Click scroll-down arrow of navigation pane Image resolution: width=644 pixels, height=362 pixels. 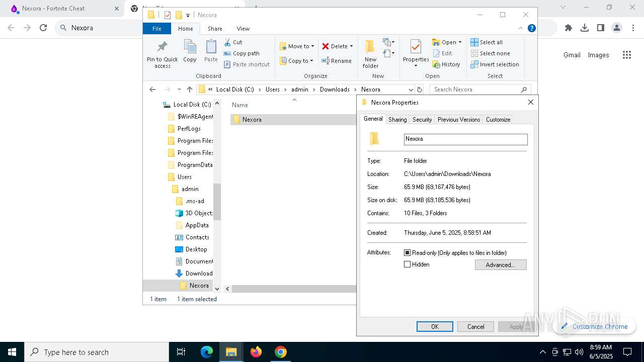click(x=217, y=289)
